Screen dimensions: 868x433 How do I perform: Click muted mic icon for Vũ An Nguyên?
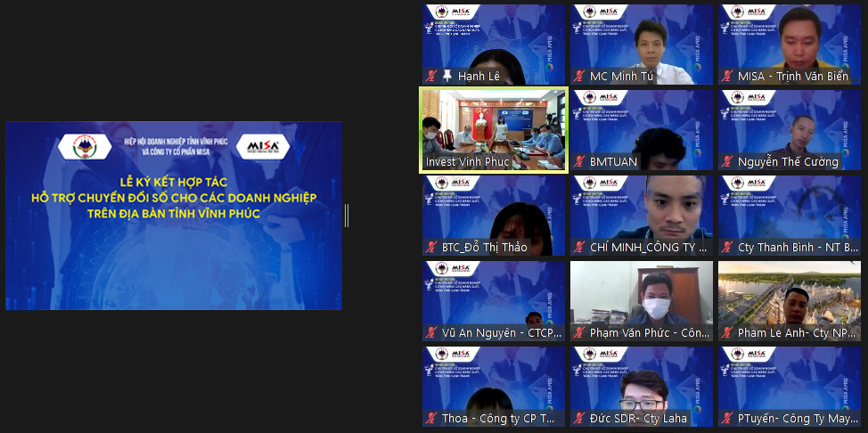click(431, 333)
